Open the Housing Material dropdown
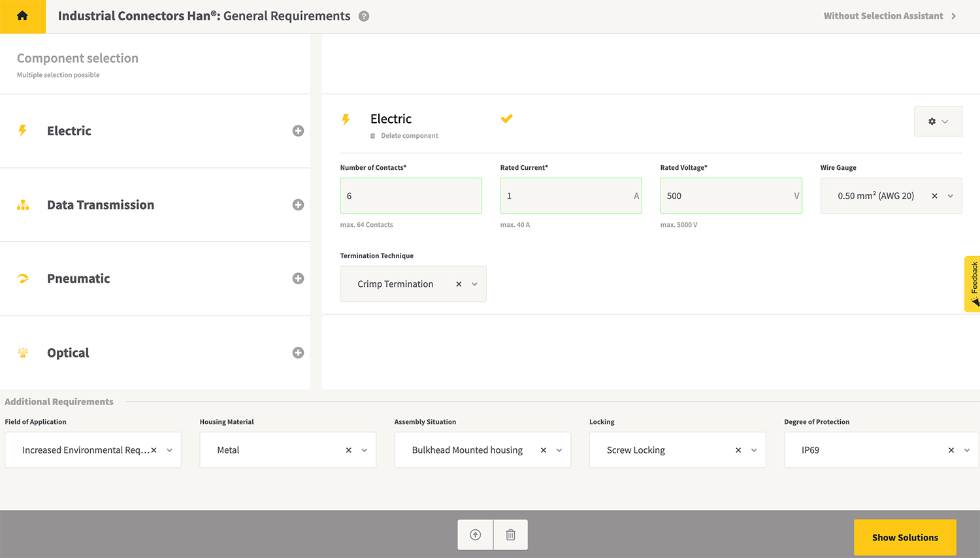Screen dimensions: 980x558 365,450
